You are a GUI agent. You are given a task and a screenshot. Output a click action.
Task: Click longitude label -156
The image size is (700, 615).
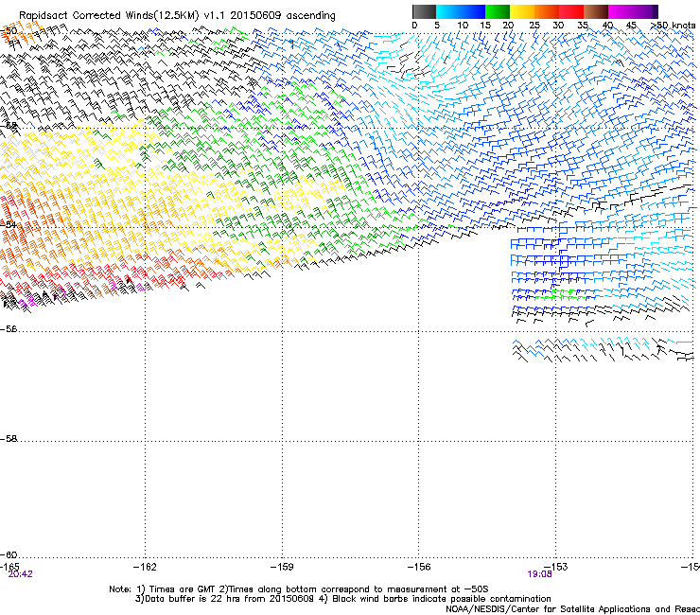[x=419, y=567]
